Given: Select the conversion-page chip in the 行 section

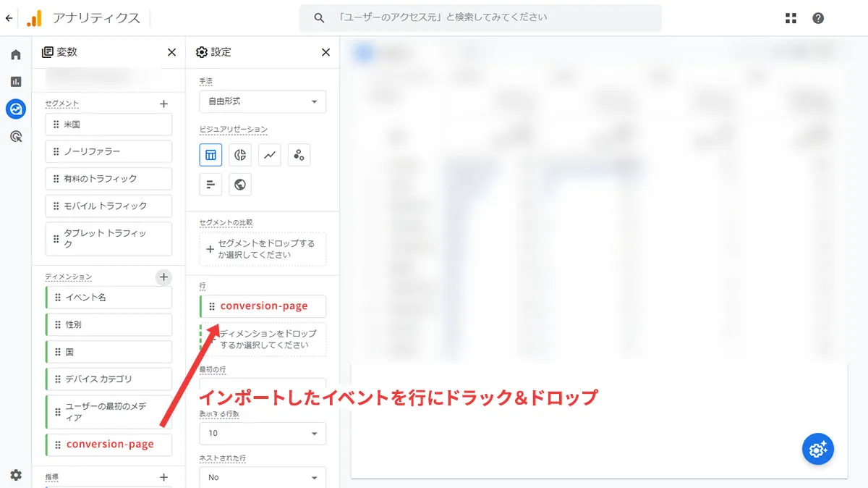Looking at the screenshot, I should [x=262, y=306].
